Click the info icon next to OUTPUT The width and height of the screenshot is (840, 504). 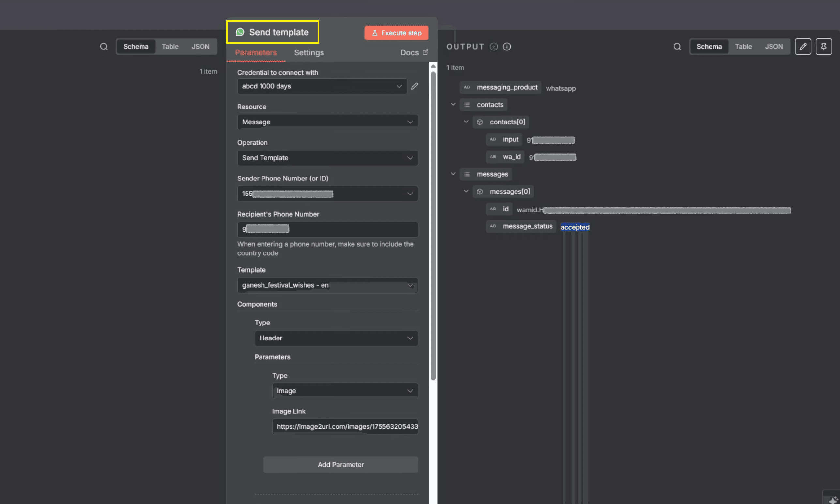tap(507, 47)
